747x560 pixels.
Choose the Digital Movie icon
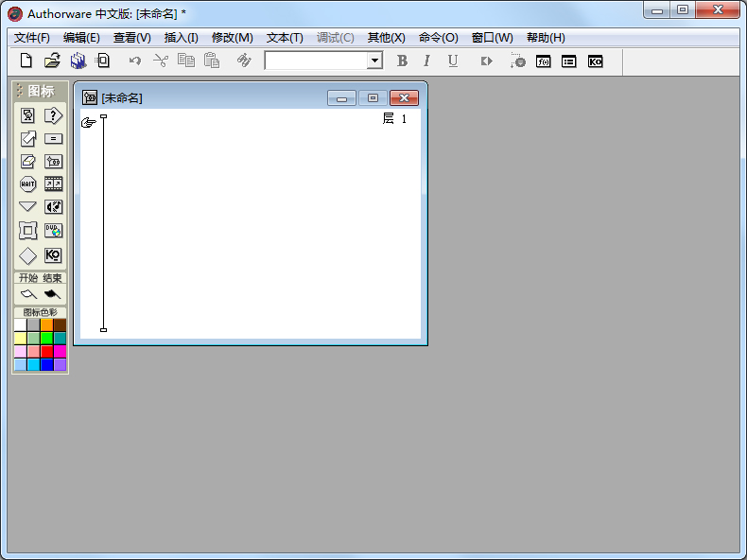pyautogui.click(x=53, y=184)
